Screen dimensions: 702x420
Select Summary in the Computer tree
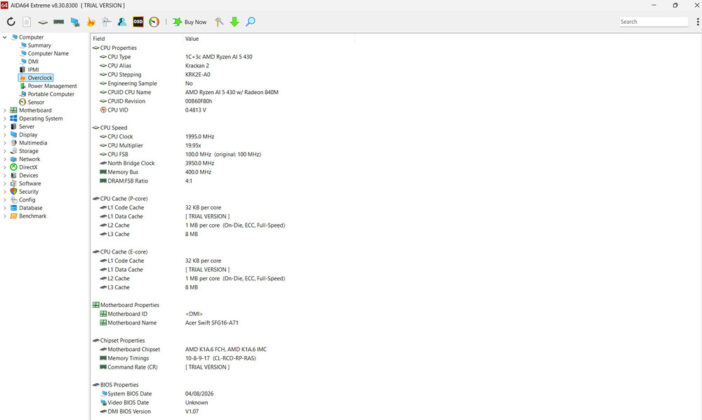[x=35, y=45]
